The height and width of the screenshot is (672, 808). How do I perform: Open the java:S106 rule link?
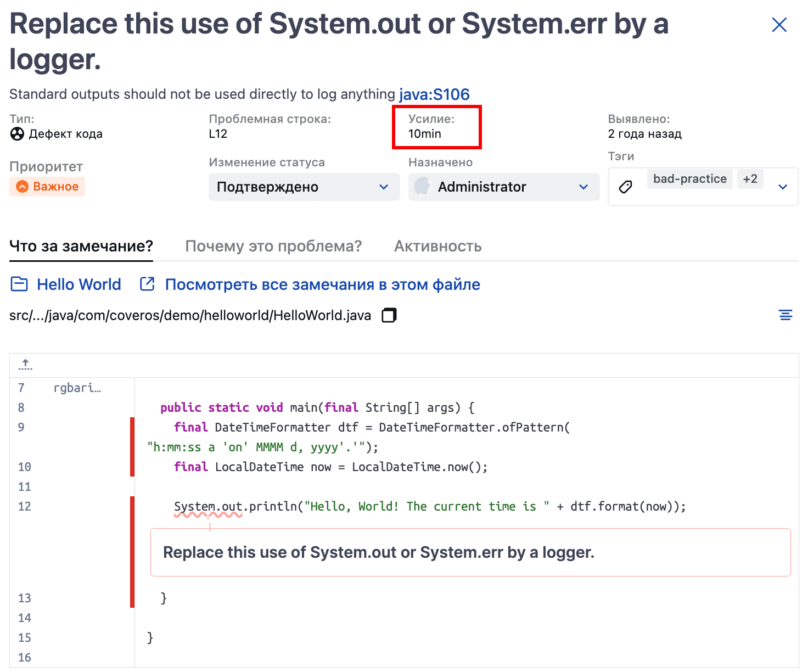pyautogui.click(x=434, y=94)
